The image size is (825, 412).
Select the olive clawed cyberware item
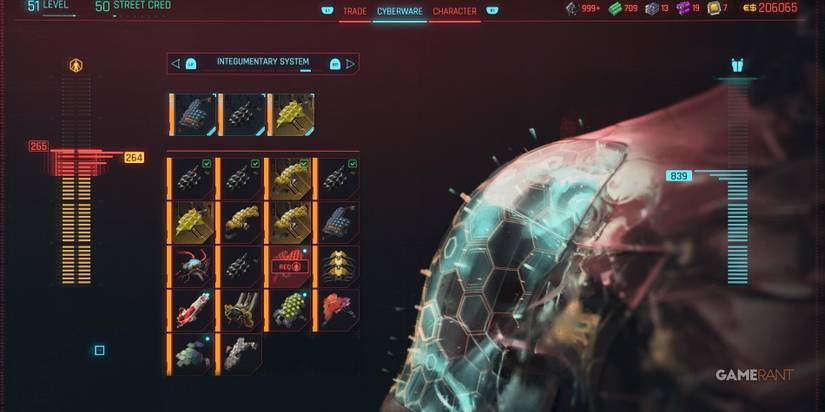coord(239,310)
